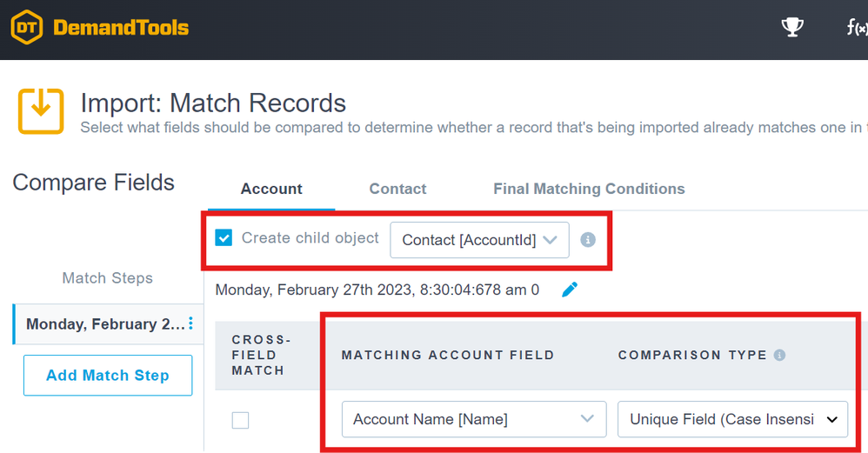Select the Monday, February 2... match step
868x453 pixels.
pyautogui.click(x=104, y=324)
